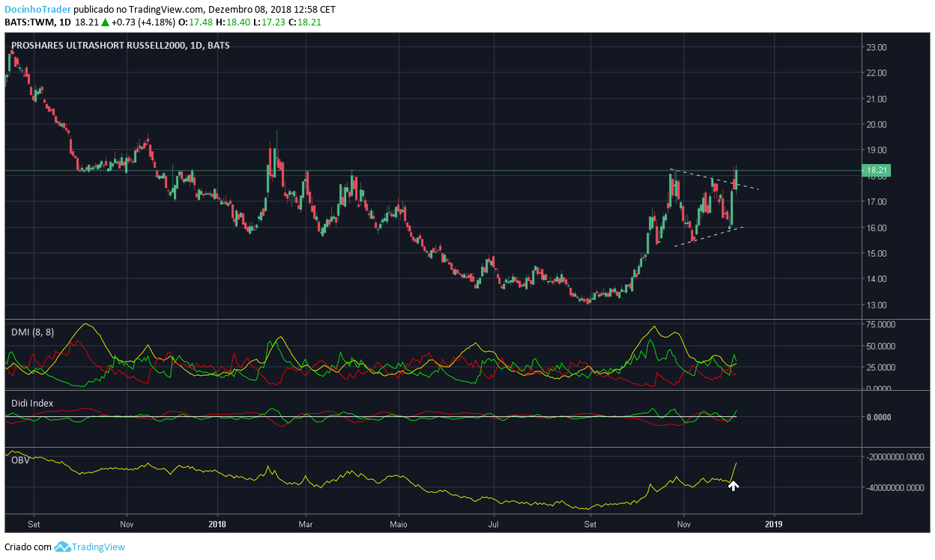
Task: Click the upper dashed triangle trendline
Action: [x=714, y=180]
